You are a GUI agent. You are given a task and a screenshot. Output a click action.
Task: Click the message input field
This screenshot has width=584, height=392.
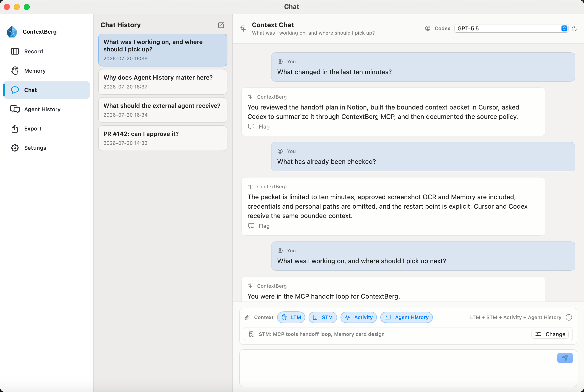pyautogui.click(x=408, y=368)
